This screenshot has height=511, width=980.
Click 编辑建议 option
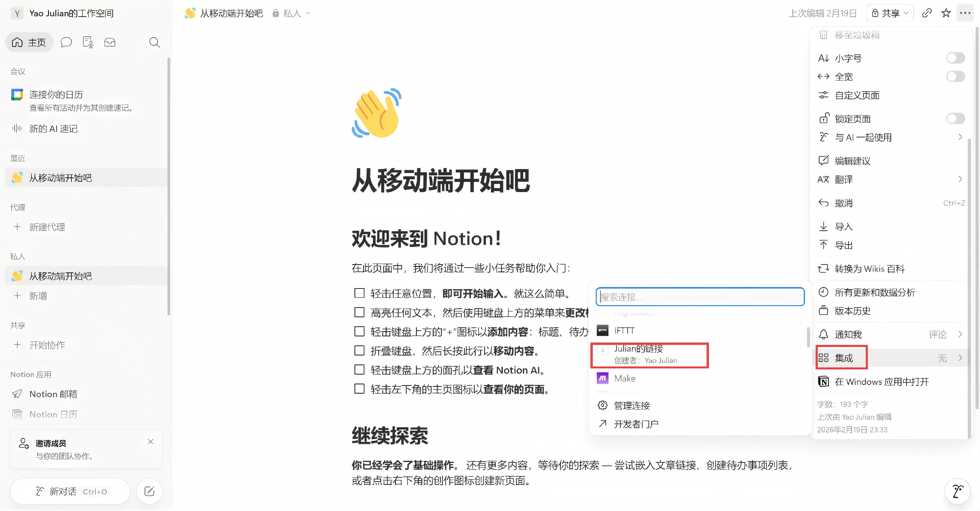tap(890, 161)
